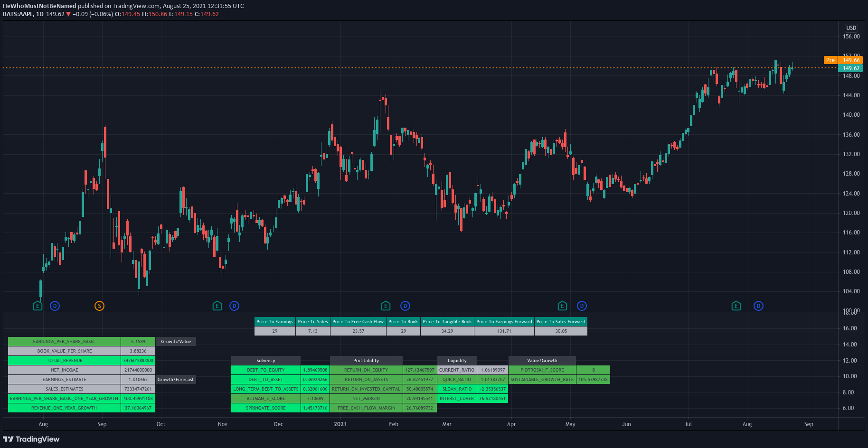This screenshot has width=868, height=448.
Task: Click the Solvency table header
Action: [x=266, y=361]
